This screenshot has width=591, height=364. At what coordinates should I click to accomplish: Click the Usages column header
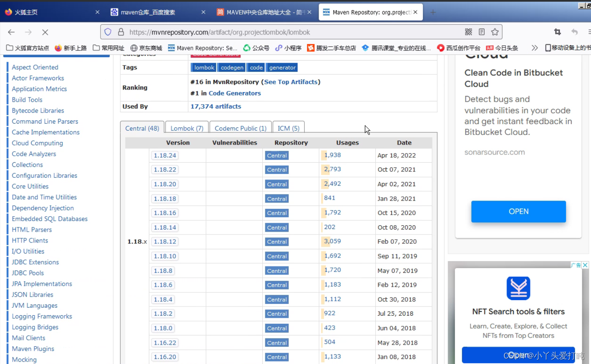(348, 142)
